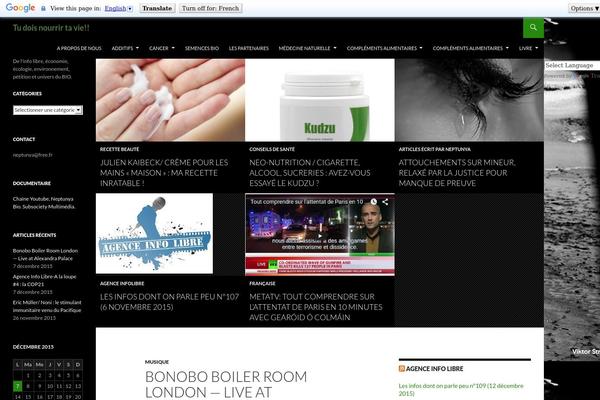Click the video watch-later clock icon
The width and height of the screenshot is (600, 400).
point(373,202)
